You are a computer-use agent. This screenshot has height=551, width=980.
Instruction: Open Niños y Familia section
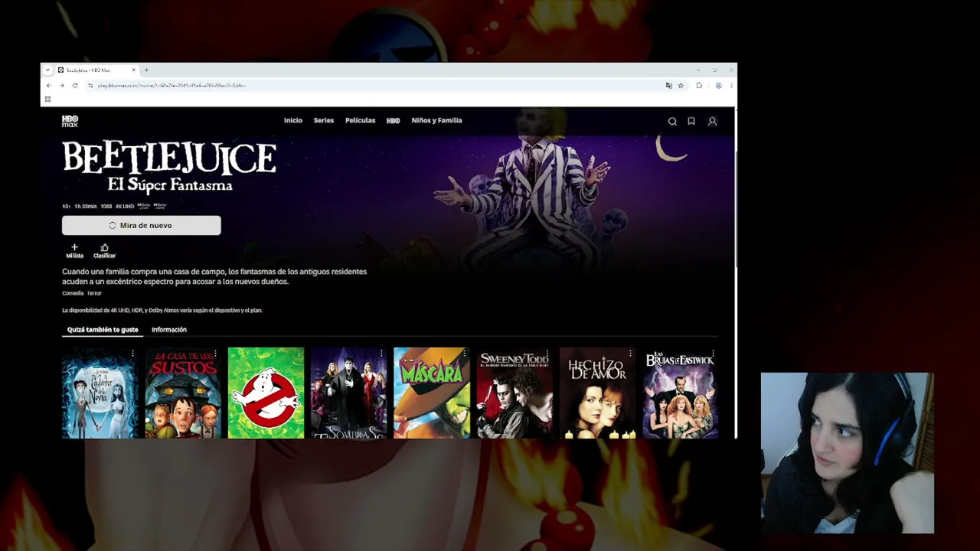pos(436,121)
